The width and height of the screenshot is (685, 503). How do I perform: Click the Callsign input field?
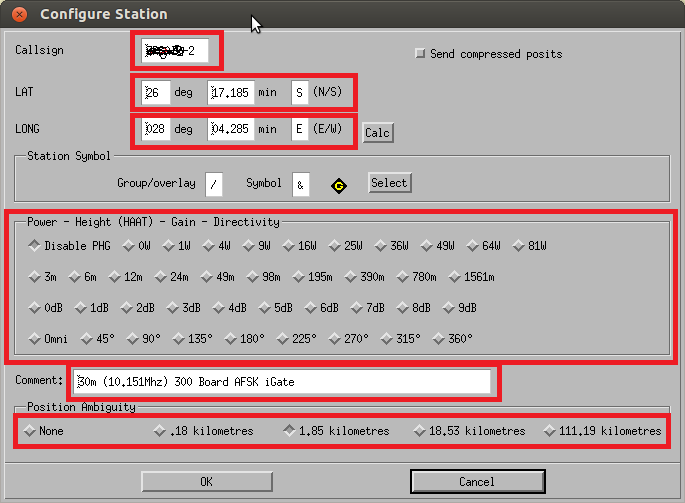[175, 51]
